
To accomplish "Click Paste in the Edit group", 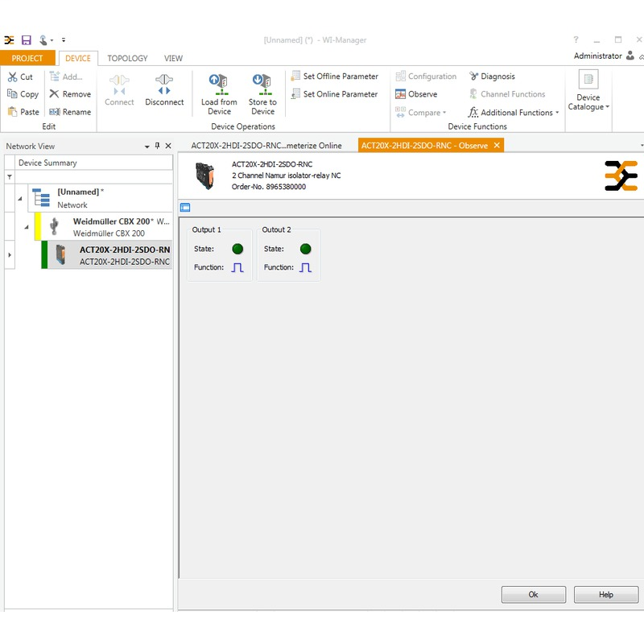I will tap(23, 112).
